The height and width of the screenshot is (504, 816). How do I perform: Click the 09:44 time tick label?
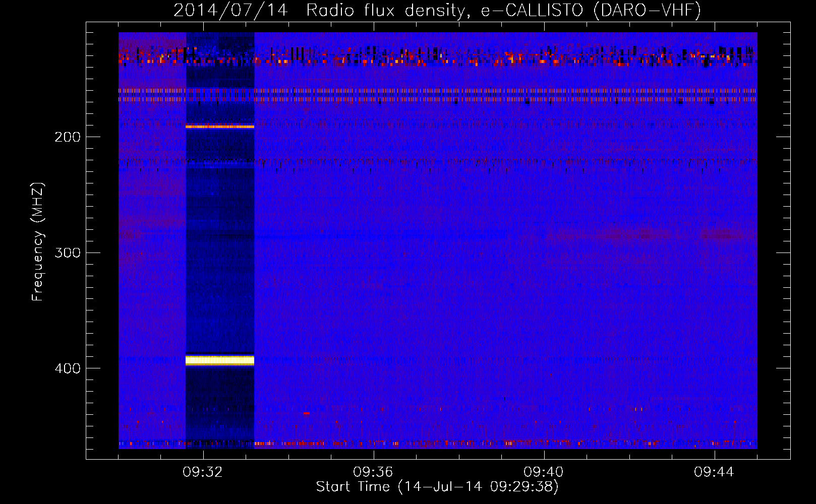click(714, 472)
